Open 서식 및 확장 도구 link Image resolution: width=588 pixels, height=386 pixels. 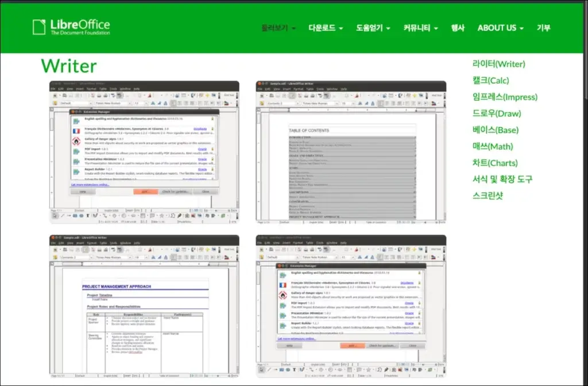(502, 179)
